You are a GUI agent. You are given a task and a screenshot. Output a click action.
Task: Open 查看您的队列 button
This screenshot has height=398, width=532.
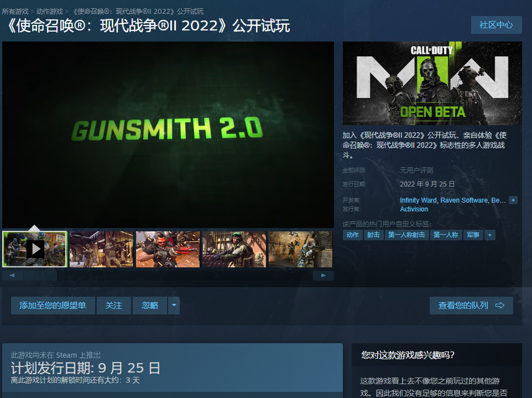[x=471, y=306]
